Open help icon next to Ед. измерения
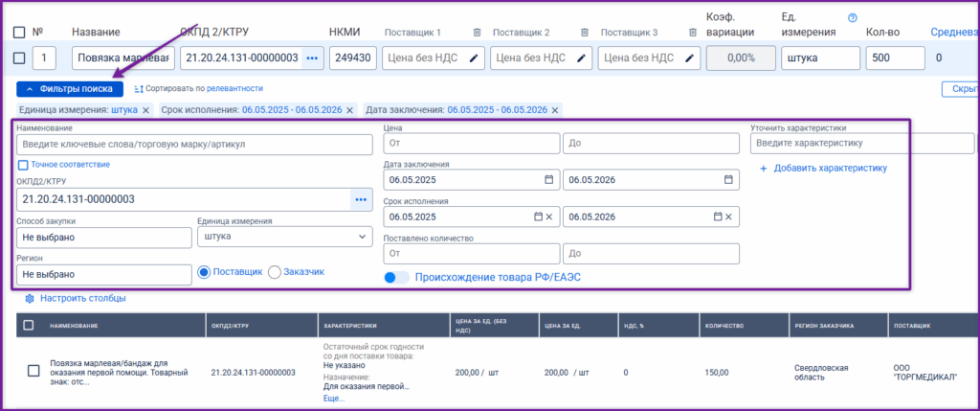The width and height of the screenshot is (980, 411). 852,17
